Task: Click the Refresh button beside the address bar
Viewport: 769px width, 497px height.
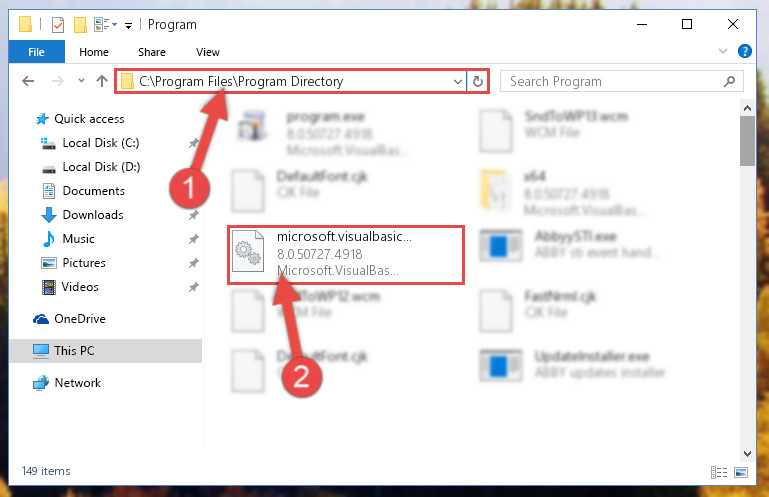Action: pyautogui.click(x=478, y=81)
